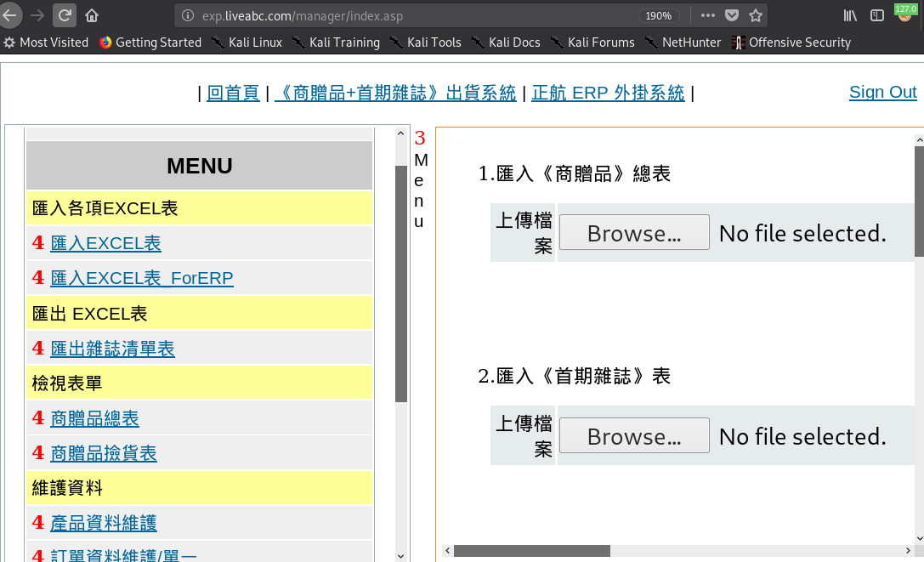Open the browser home page icon
The height and width of the screenshot is (562, 924).
tap(91, 15)
